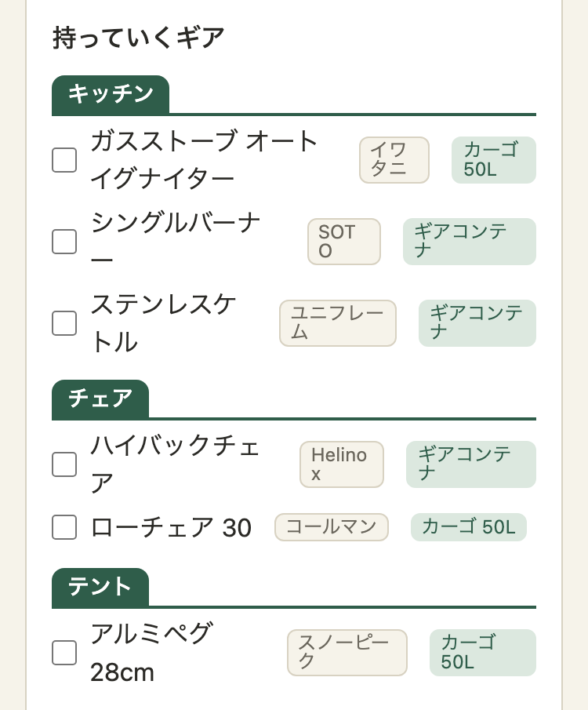Check the ガスストーブ オートイグナイター item
The image size is (588, 710).
point(64,160)
